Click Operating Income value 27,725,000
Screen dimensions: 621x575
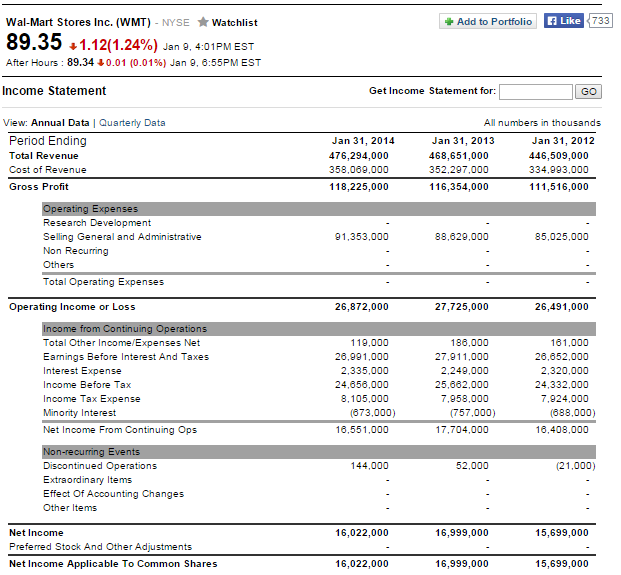click(x=461, y=307)
